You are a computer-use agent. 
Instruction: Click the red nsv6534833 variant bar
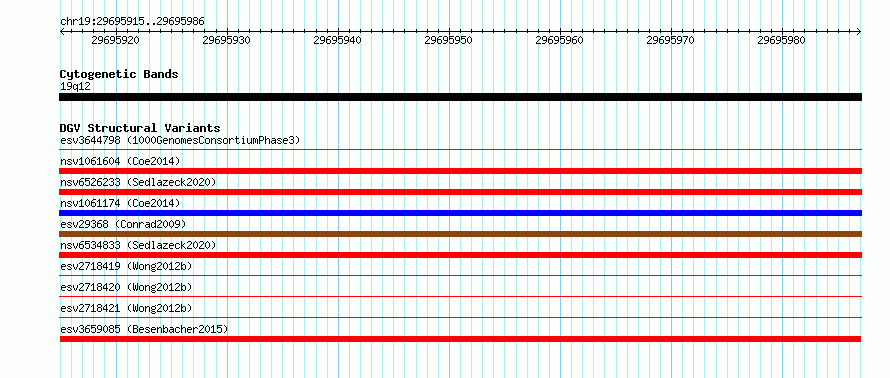pos(460,255)
